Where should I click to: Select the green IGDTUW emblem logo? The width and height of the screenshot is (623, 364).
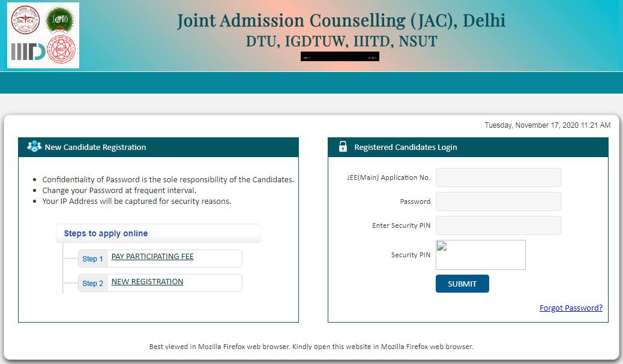[x=61, y=20]
